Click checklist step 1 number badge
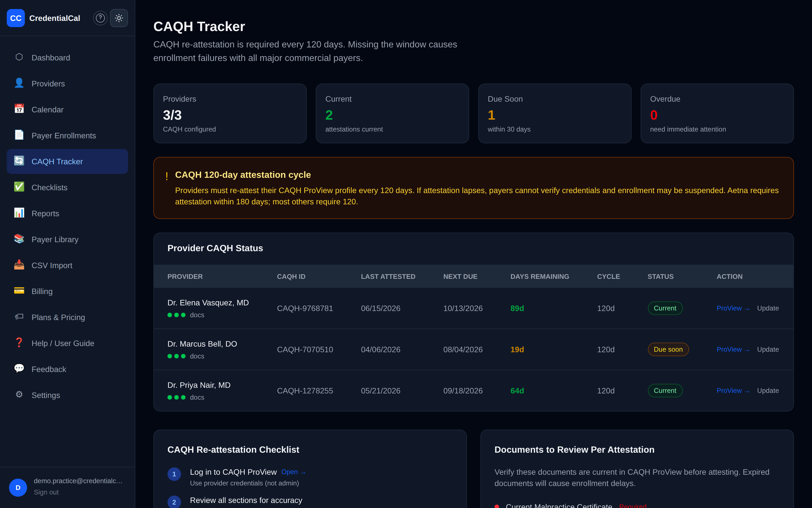Image resolution: width=812 pixels, height=508 pixels. point(174,474)
